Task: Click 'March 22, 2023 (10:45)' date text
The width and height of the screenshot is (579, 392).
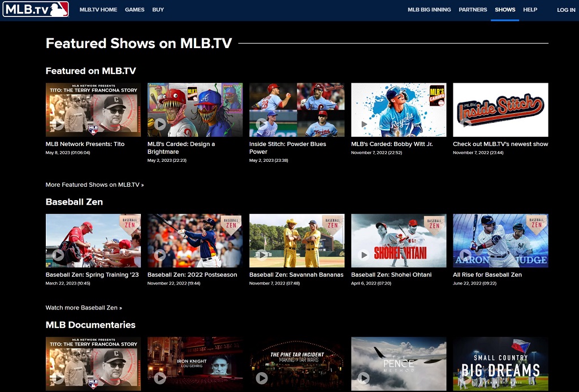Action: [68, 283]
